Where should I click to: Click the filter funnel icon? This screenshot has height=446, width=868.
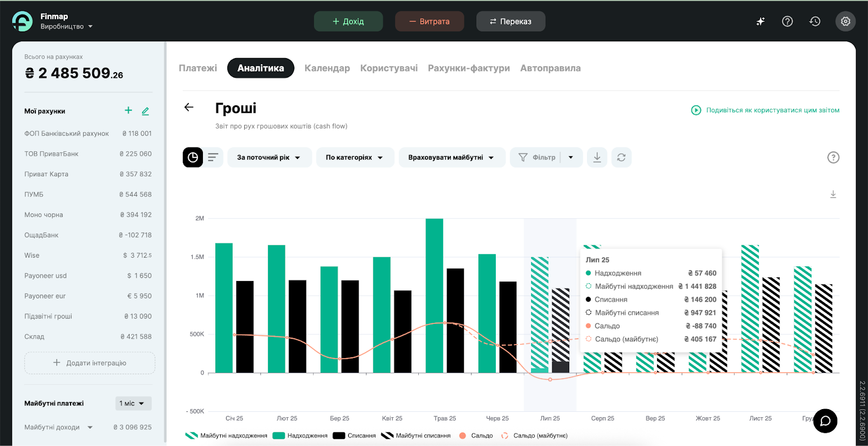click(523, 157)
